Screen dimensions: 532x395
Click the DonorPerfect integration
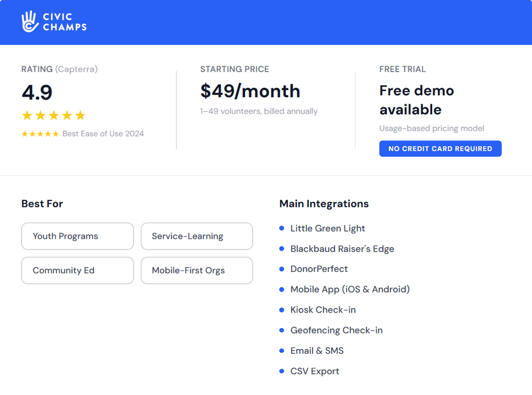[319, 269]
